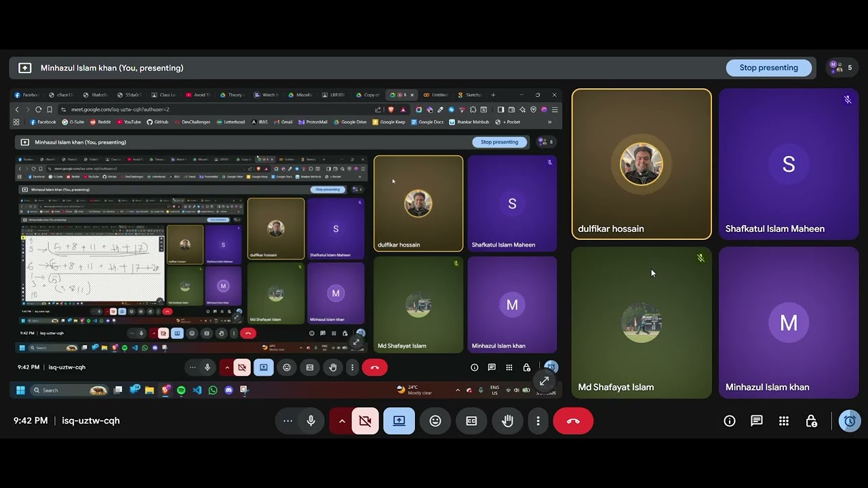Open new tab plus in shared browser
Image resolution: width=868 pixels, height=488 pixels.
[493, 95]
